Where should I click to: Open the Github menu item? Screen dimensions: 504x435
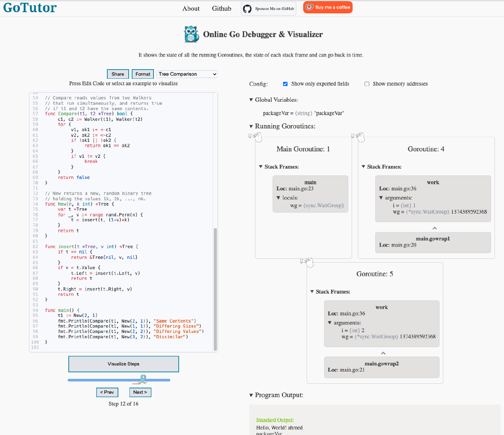(221, 8)
